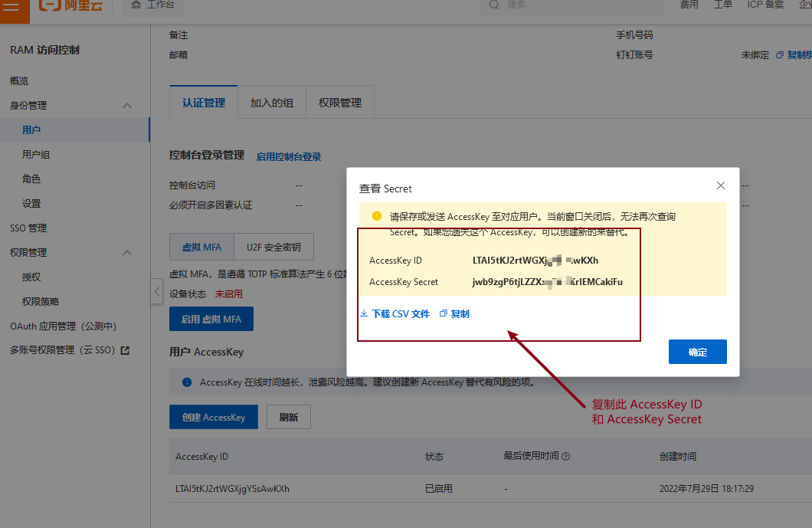This screenshot has width=812, height=528.
Task: Open the hamburger navigation menu
Action: click(x=13, y=5)
